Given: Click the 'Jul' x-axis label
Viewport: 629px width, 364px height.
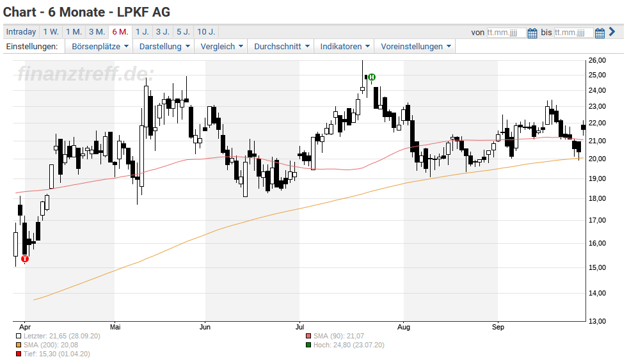Looking at the screenshot, I should click(x=299, y=327).
